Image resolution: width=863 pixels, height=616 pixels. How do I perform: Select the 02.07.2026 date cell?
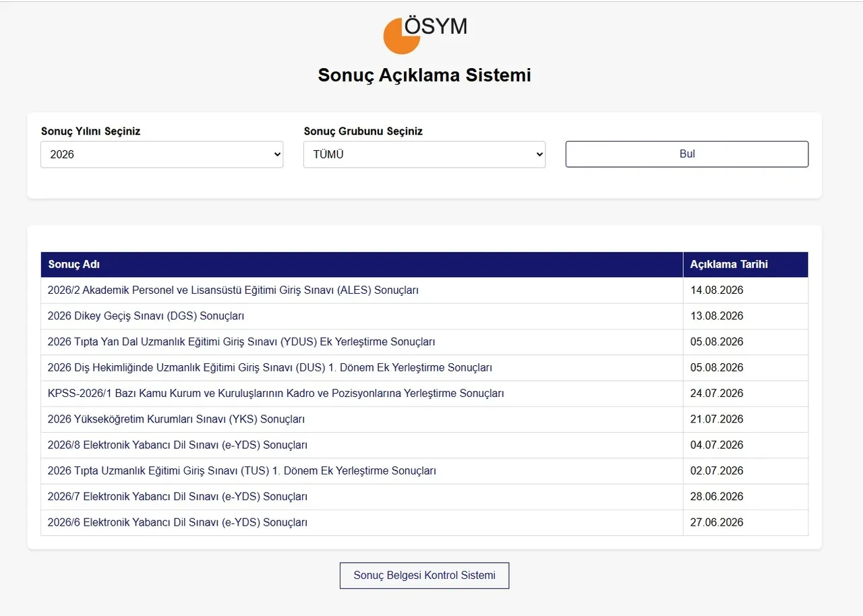click(x=746, y=470)
